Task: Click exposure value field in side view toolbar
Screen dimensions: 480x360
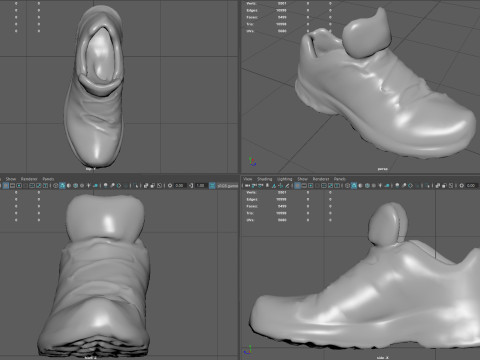Action: coord(472,185)
